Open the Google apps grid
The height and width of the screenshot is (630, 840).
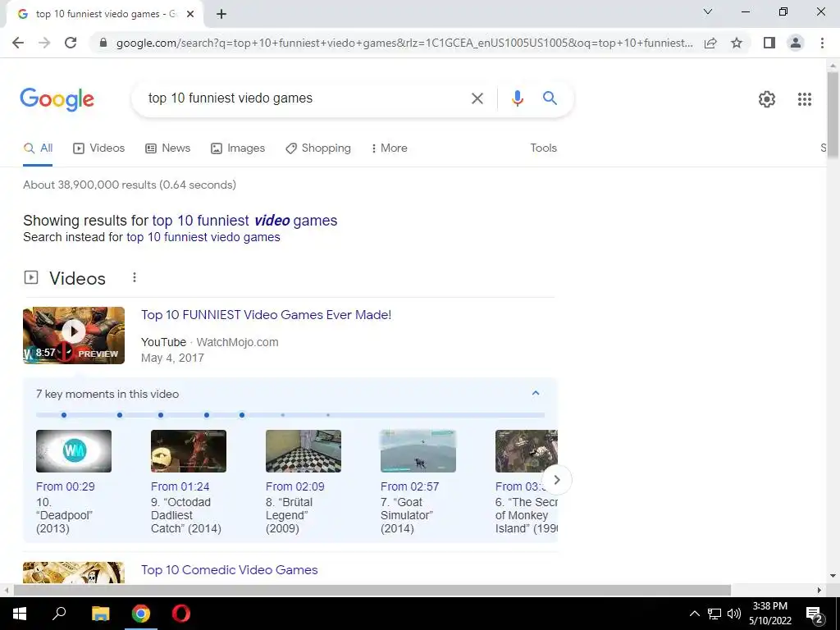[x=804, y=99]
